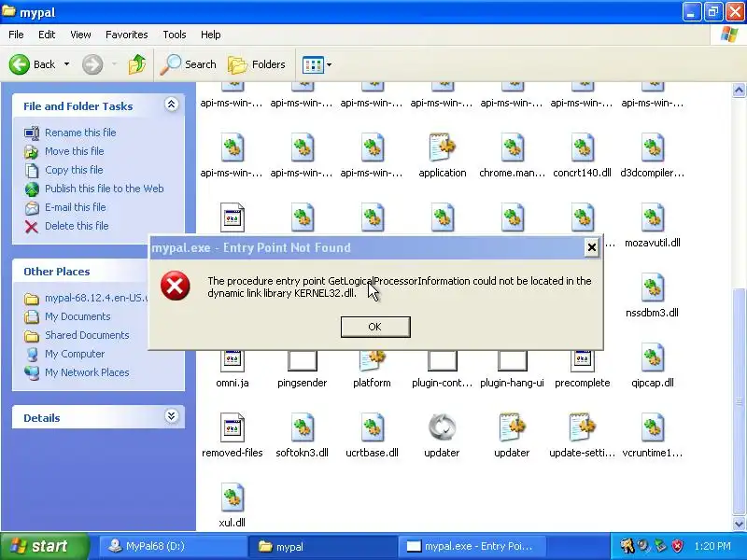
Task: Select the vcruntime140 dll file icon
Action: click(x=652, y=427)
